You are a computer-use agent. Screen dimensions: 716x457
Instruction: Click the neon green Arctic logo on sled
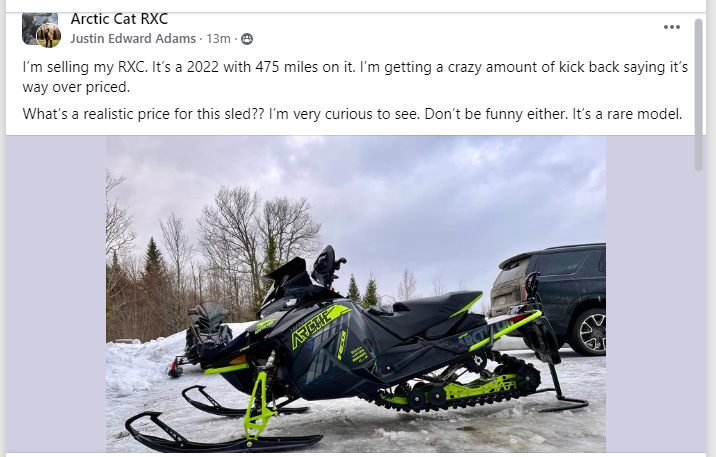(321, 324)
